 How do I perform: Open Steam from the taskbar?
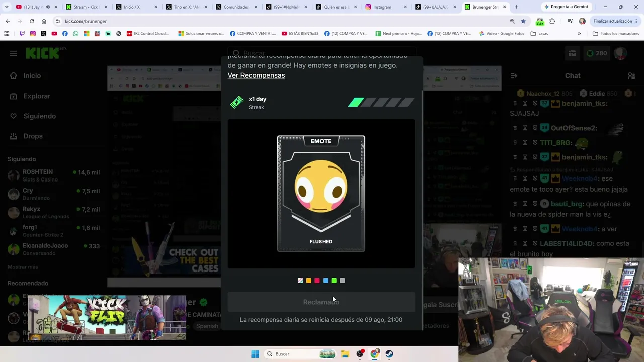pos(389,354)
